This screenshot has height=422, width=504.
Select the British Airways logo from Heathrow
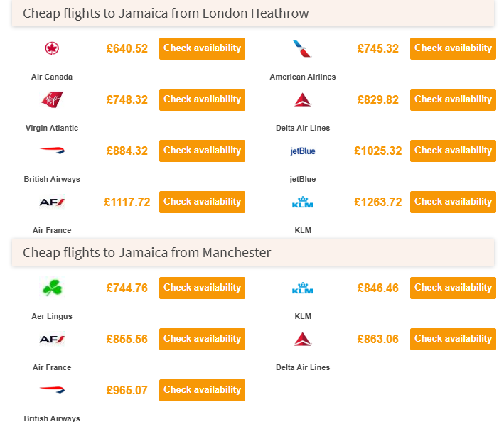point(52,151)
